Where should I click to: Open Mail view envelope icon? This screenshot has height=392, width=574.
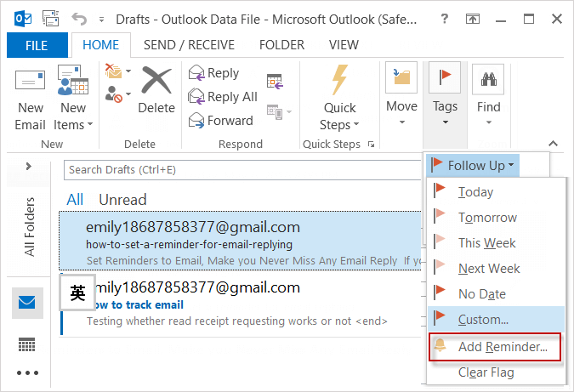(27, 303)
